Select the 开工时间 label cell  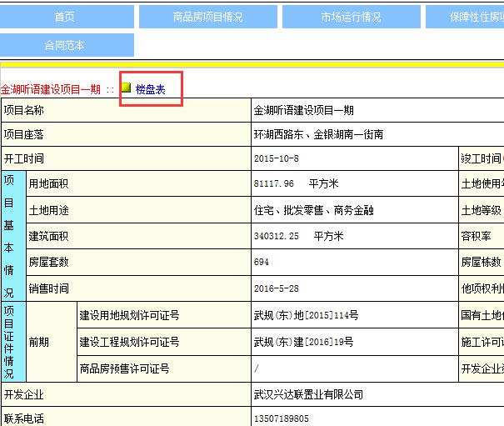click(x=126, y=158)
